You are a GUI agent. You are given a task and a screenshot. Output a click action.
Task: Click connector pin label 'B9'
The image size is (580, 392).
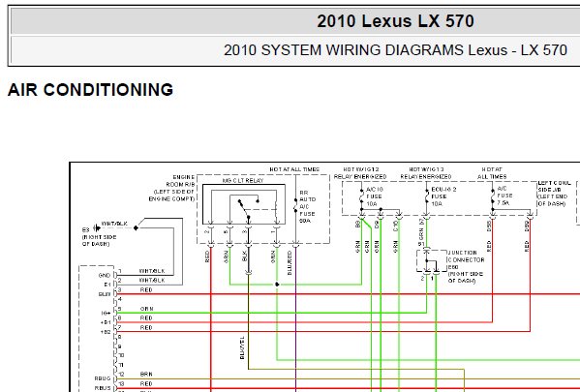tap(357, 225)
